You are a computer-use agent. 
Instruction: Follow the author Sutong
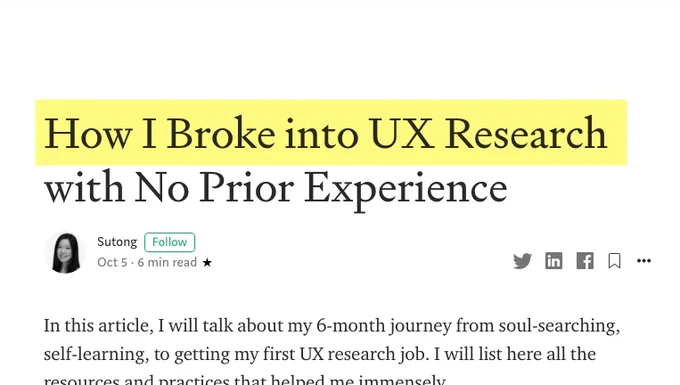170,242
